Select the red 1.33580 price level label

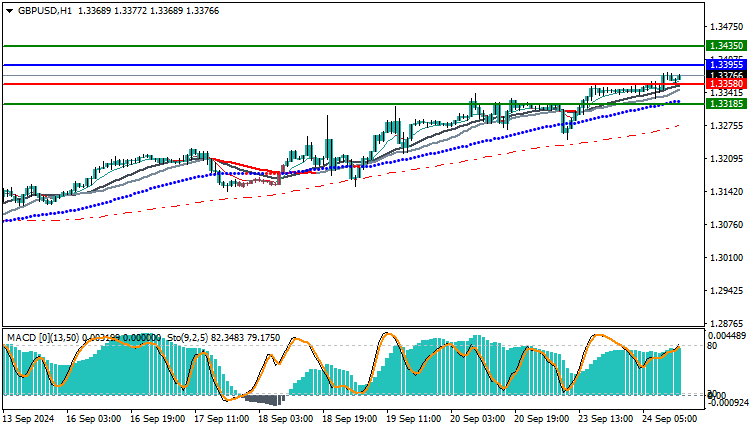tap(726, 84)
